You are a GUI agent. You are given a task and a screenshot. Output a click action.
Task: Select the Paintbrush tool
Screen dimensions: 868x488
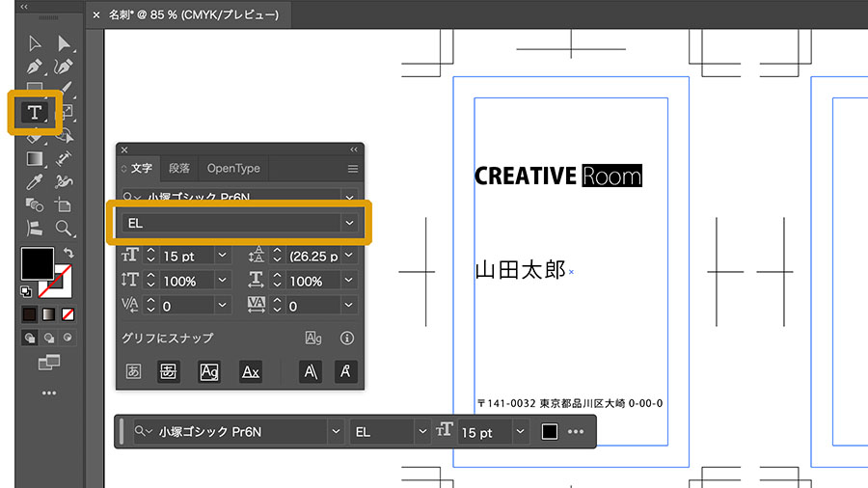[x=66, y=87]
